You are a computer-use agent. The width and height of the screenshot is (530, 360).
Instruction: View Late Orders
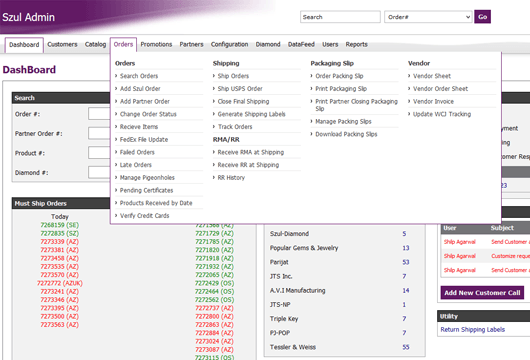(136, 165)
